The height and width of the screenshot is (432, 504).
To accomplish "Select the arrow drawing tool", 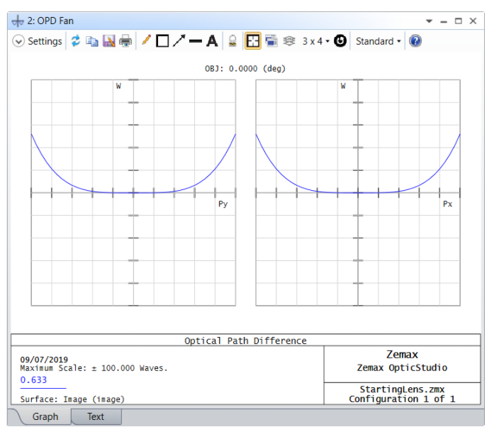I will 179,41.
